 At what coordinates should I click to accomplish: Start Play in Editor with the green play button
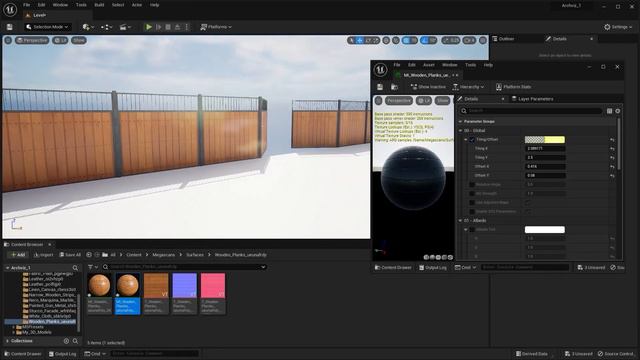(x=149, y=27)
